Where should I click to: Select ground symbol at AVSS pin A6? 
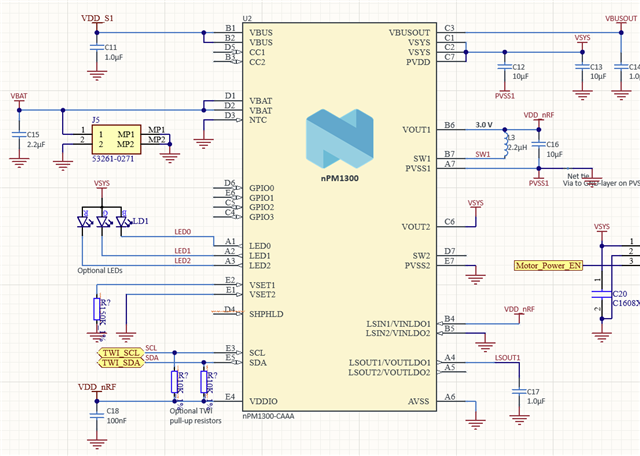(476, 424)
